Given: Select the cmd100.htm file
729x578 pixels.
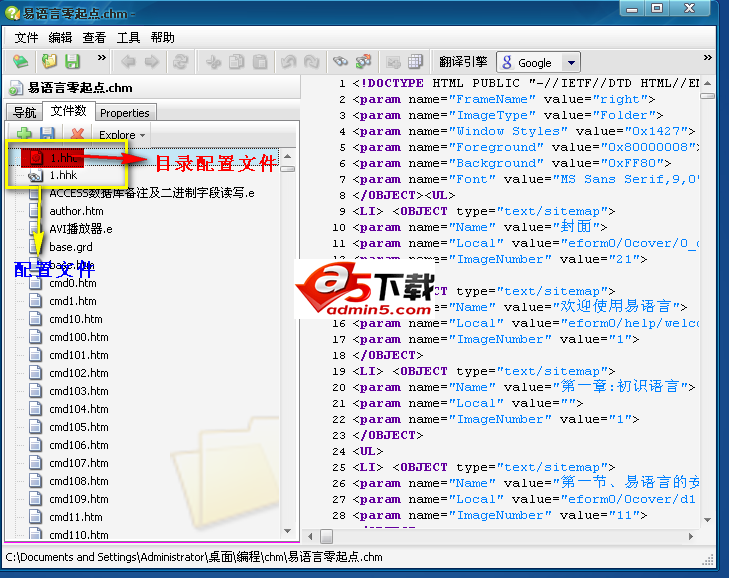Looking at the screenshot, I should tap(79, 337).
